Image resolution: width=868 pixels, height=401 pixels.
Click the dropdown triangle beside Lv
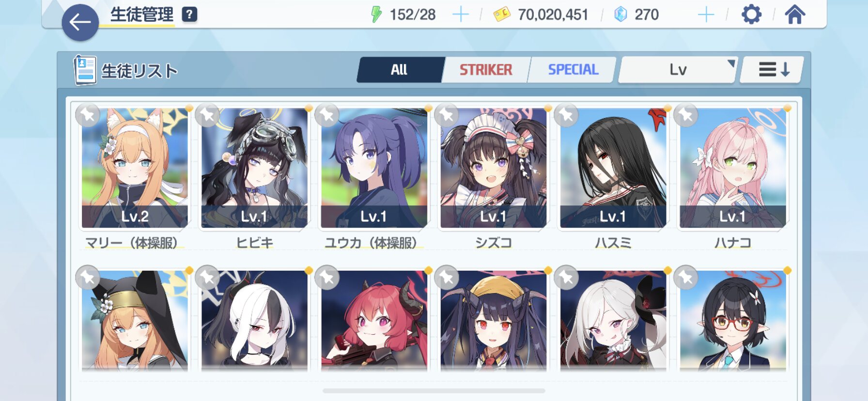click(731, 63)
